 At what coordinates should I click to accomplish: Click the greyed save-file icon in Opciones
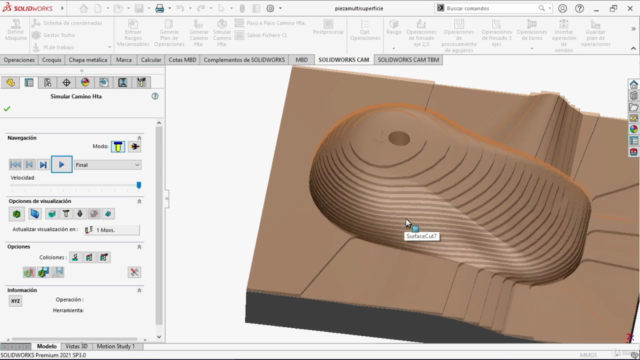tap(58, 272)
